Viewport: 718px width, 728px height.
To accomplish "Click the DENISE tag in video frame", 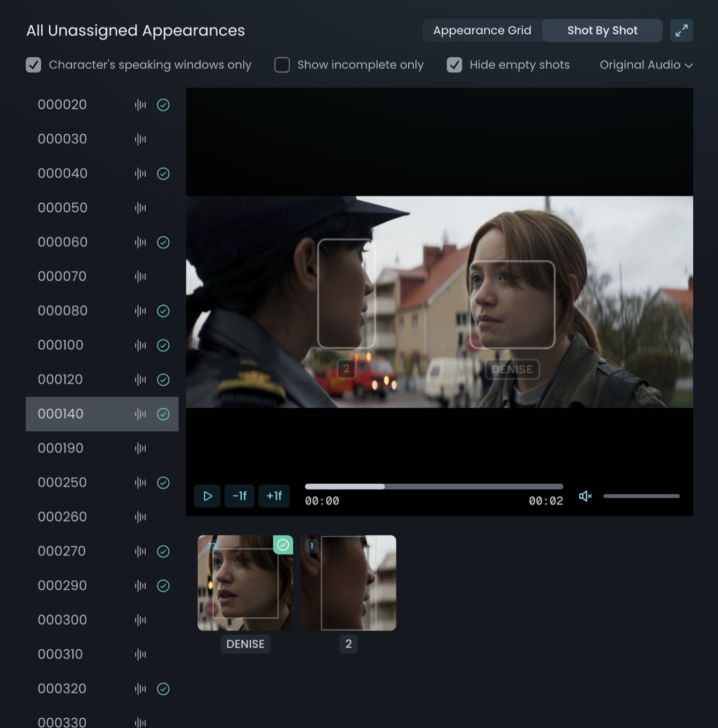I will pos(512,369).
